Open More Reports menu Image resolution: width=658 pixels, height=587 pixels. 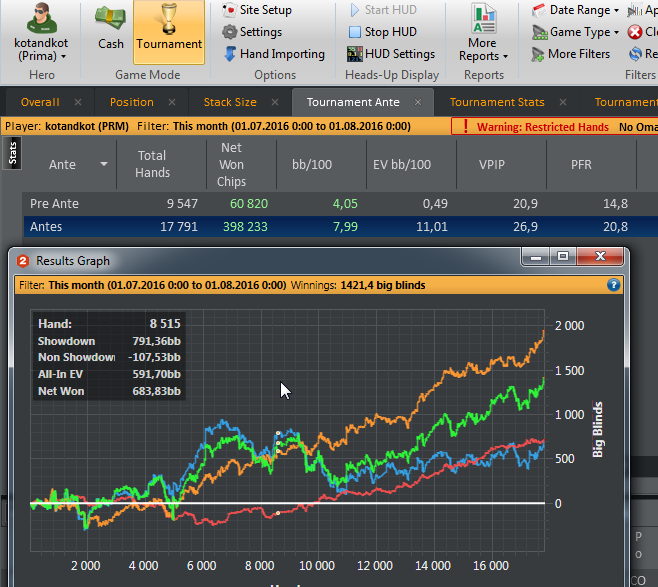tap(483, 32)
